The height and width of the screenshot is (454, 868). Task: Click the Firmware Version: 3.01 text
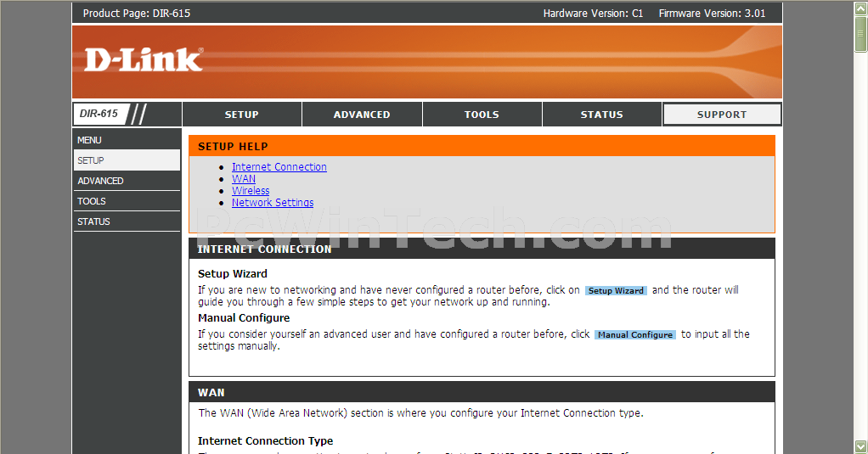coord(712,14)
